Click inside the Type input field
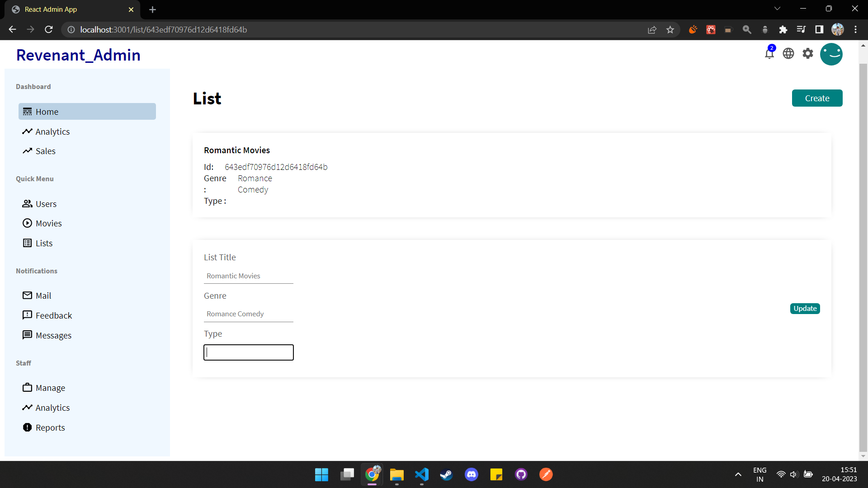Image resolution: width=868 pixels, height=488 pixels. tap(248, 352)
